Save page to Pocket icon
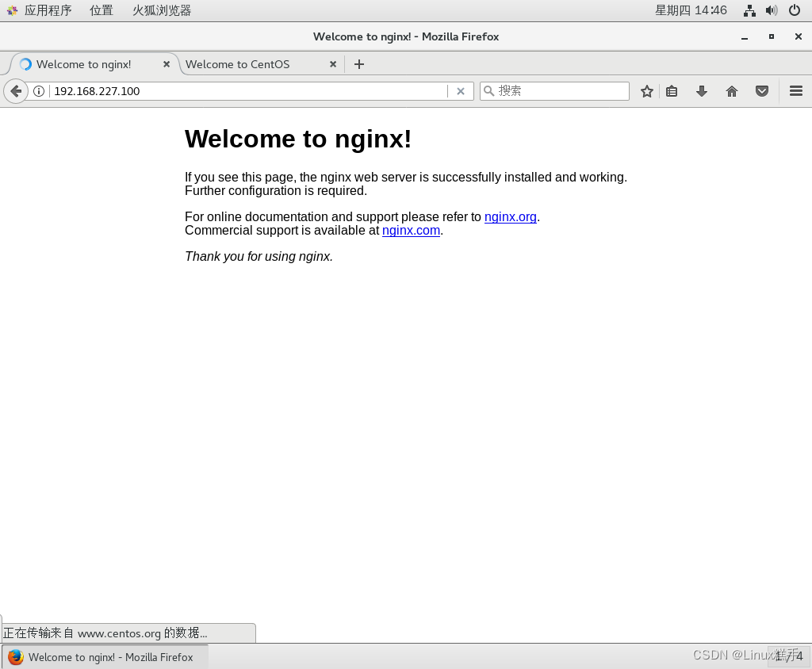Image resolution: width=812 pixels, height=669 pixels. [x=761, y=90]
